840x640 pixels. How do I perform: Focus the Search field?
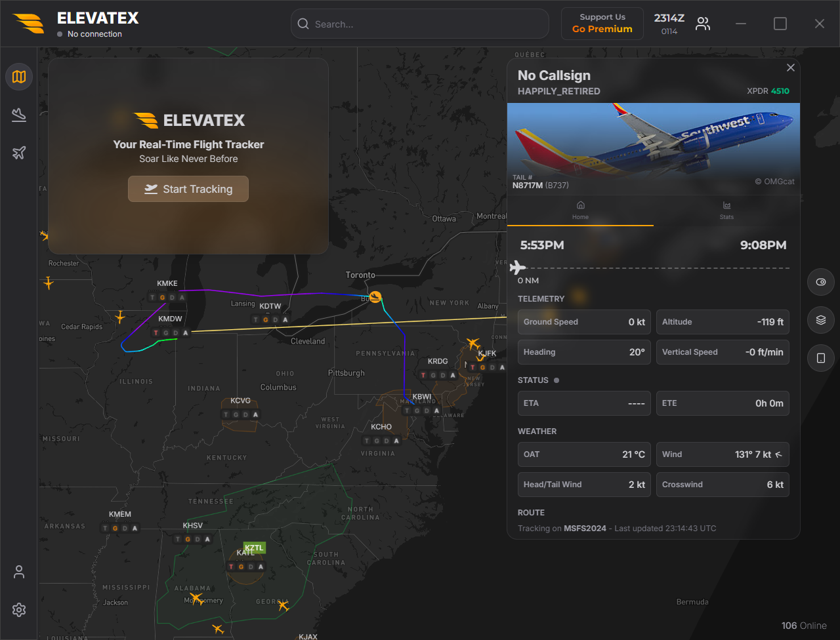point(420,24)
